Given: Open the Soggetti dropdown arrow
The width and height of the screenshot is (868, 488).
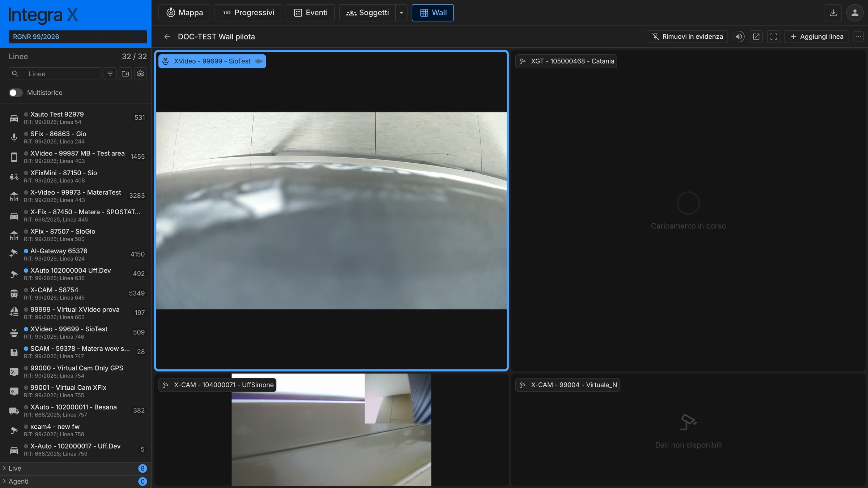Looking at the screenshot, I should point(401,13).
